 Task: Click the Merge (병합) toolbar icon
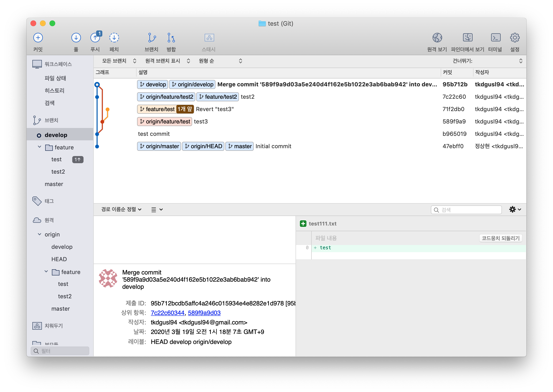(x=171, y=38)
